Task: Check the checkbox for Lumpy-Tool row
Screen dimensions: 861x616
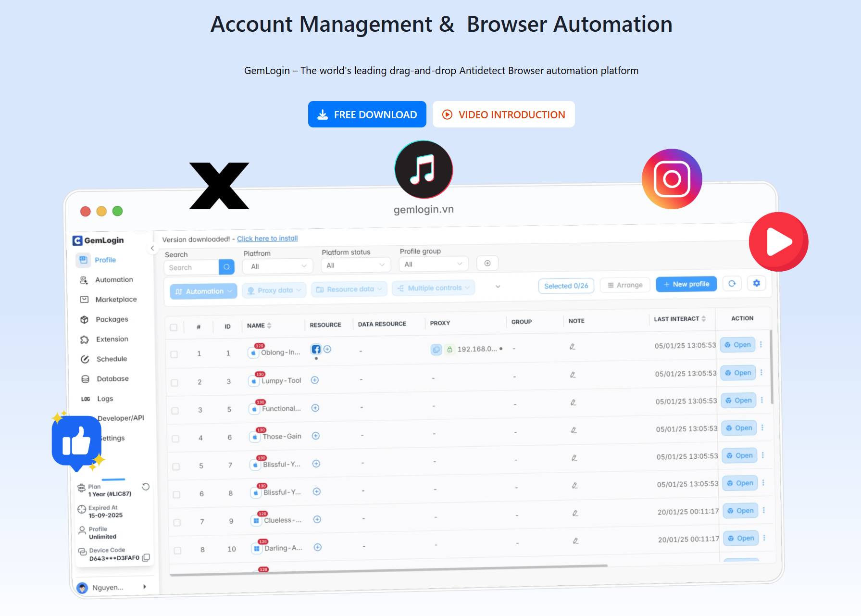Action: click(x=175, y=383)
